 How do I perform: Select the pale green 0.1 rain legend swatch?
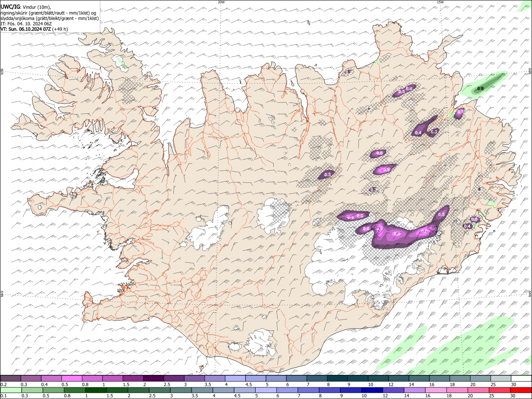(x=11, y=390)
